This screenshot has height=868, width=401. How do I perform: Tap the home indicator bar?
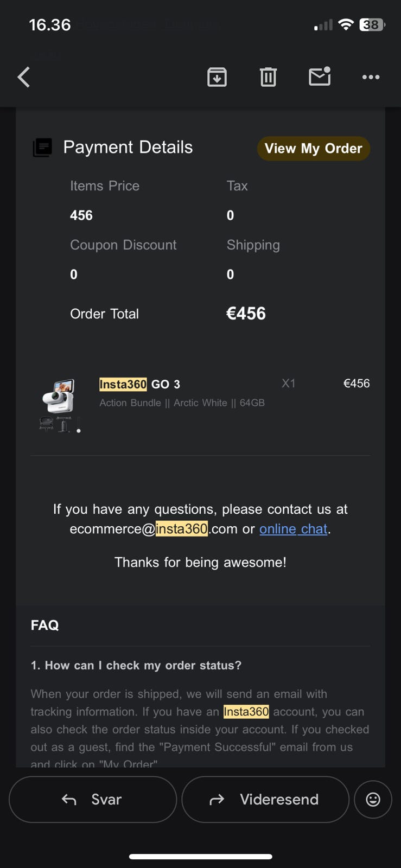pos(200,857)
